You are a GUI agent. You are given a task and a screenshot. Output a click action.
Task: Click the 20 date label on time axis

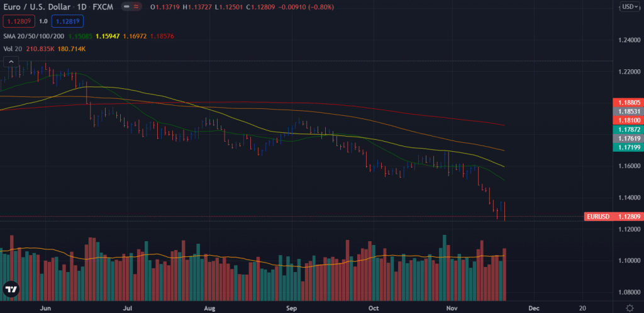tap(582, 308)
